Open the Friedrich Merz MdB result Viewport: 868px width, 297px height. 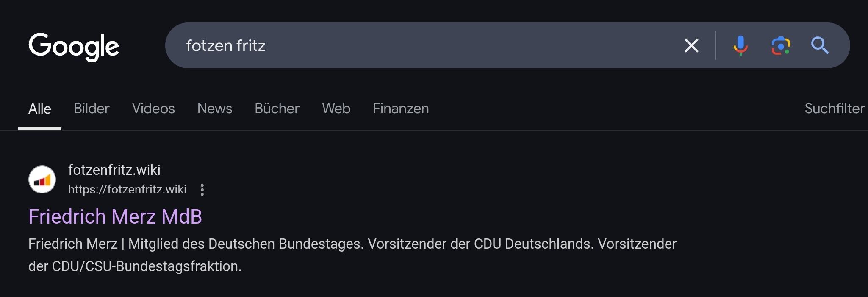(115, 216)
